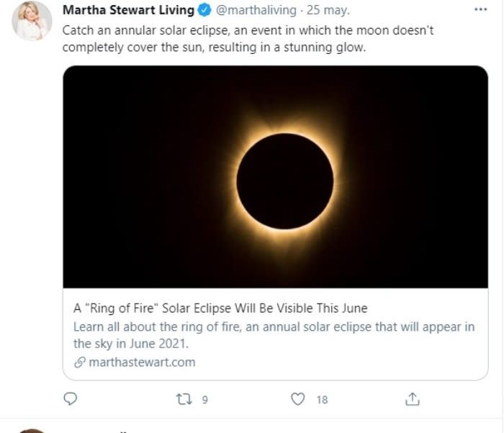Click the like count of 18

point(322,399)
